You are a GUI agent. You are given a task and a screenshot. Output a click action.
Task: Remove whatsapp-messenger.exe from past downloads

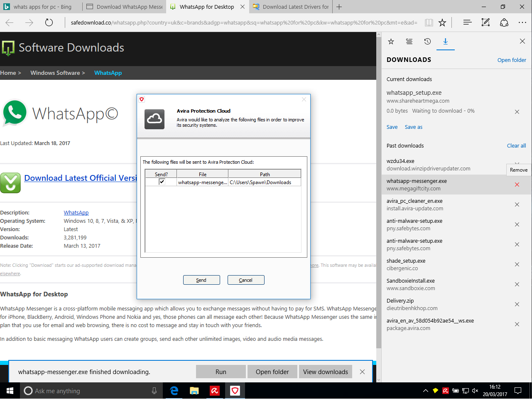coord(517,185)
